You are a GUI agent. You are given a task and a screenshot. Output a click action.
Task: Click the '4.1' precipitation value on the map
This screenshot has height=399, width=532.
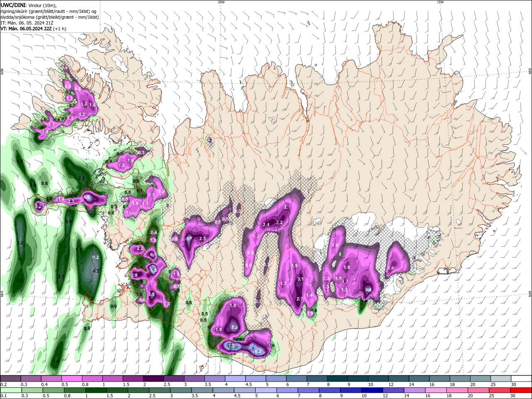point(152,255)
